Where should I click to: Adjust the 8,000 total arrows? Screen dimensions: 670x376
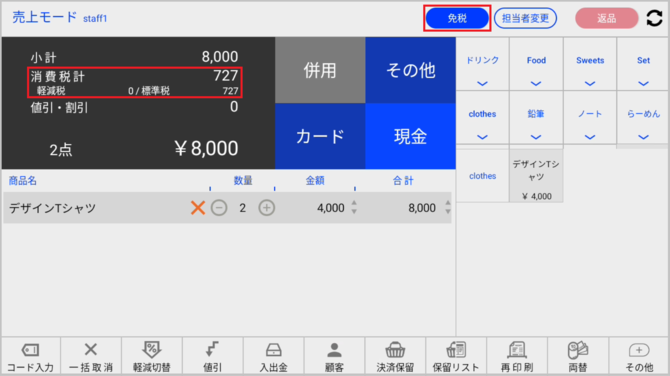[447, 208]
